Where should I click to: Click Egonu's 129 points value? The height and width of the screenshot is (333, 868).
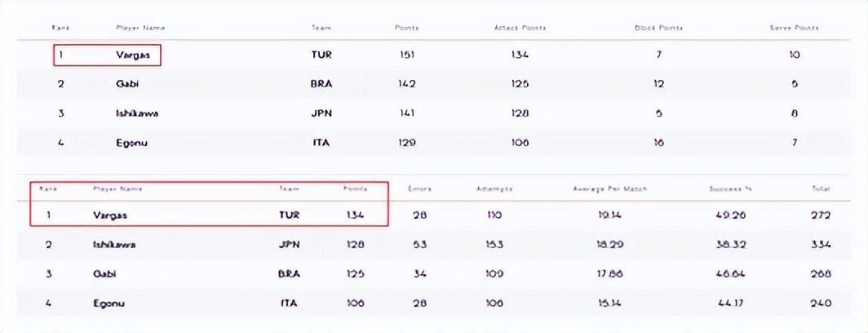tap(406, 143)
